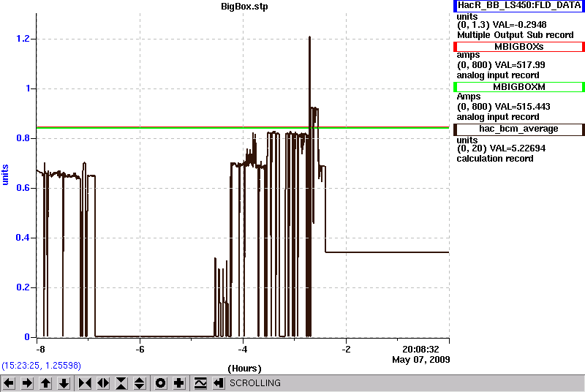The width and height of the screenshot is (585, 392).
Task: Click the waveform graph refresh icon
Action: coord(200,383)
